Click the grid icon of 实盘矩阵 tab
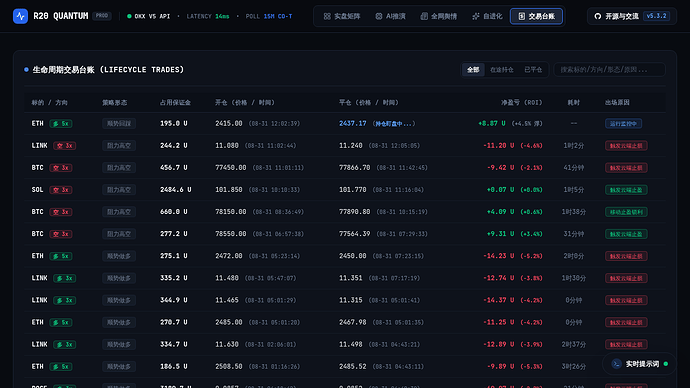 pos(327,16)
